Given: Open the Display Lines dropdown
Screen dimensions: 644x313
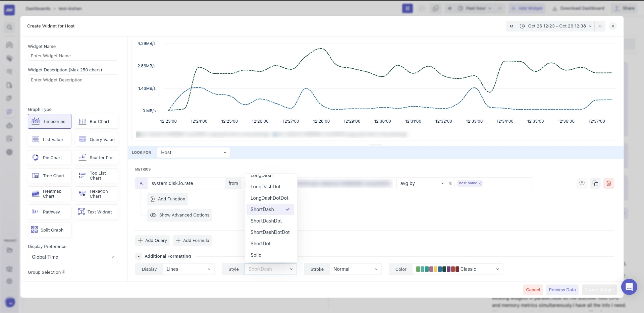Looking at the screenshot, I should click(x=189, y=269).
